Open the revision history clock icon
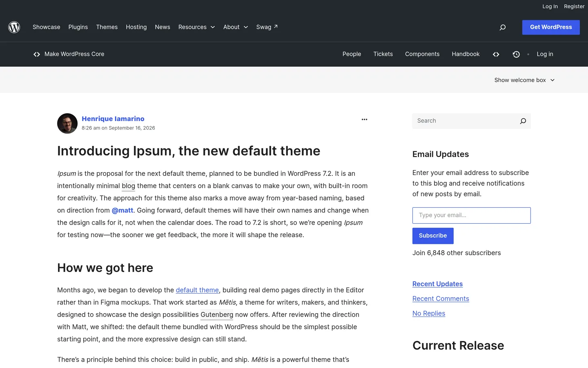 coord(516,54)
